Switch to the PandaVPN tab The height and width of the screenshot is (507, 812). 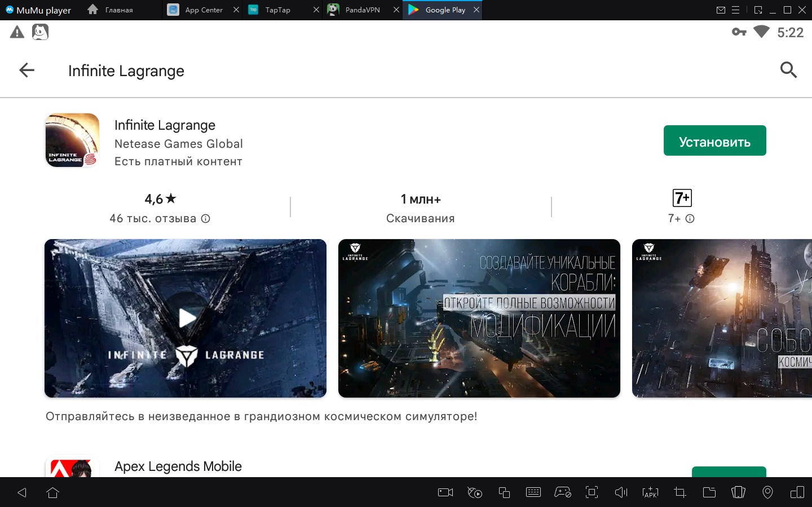click(362, 10)
